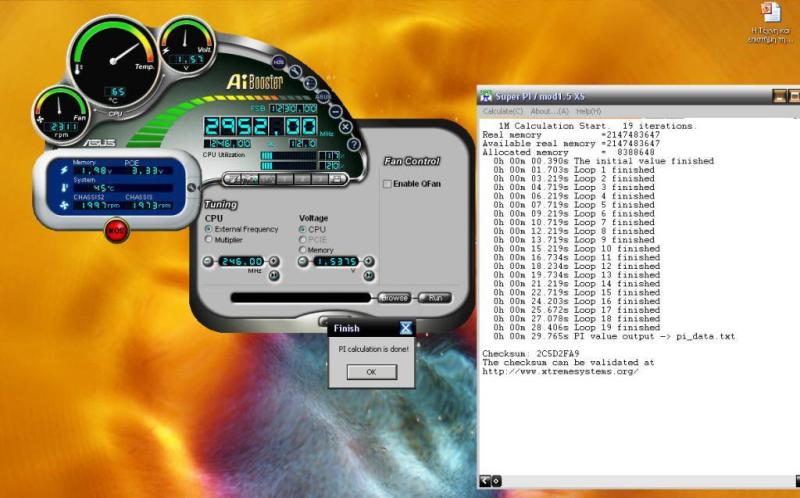Click the last segment of the profile strip
This screenshot has height=498, width=800.
click(x=337, y=179)
